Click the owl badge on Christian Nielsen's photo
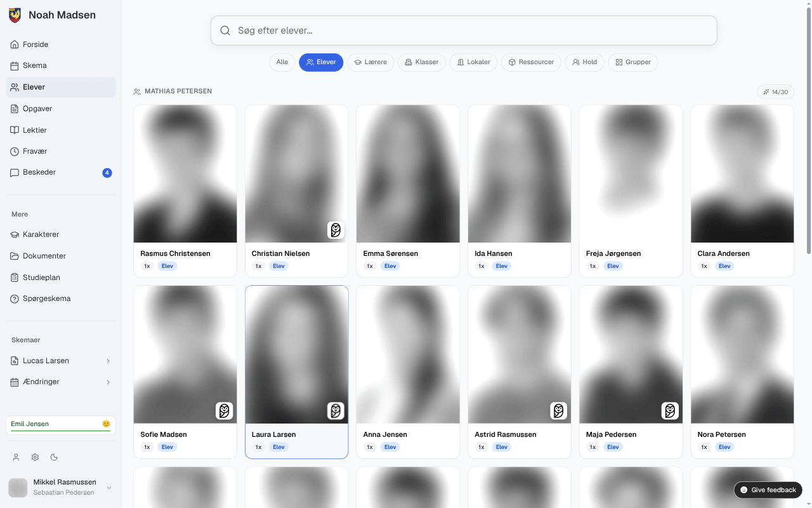Image resolution: width=812 pixels, height=508 pixels. pyautogui.click(x=336, y=230)
